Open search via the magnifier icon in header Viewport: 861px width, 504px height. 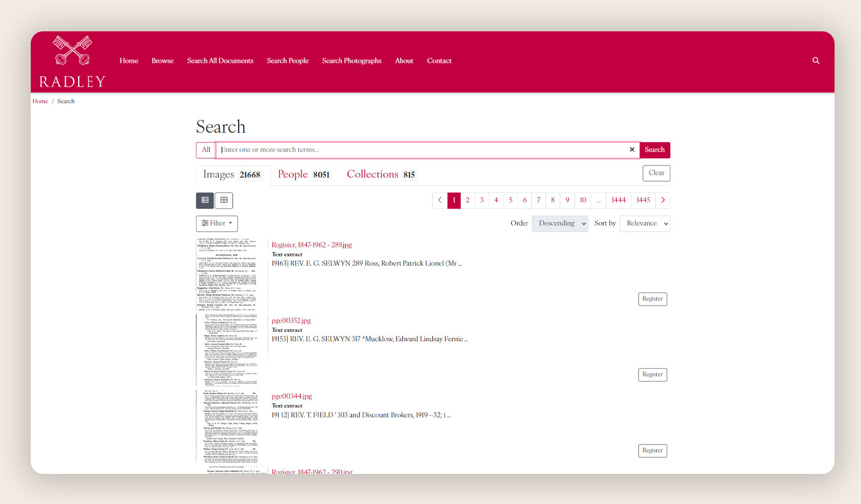pyautogui.click(x=815, y=61)
